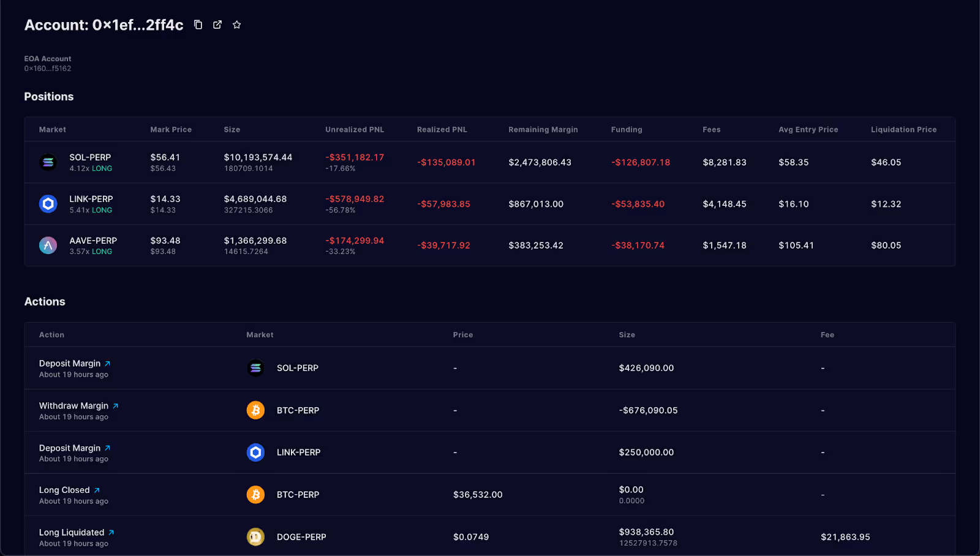Select the AAVE-PERP token icon
The width and height of the screenshot is (980, 556).
[48, 245]
